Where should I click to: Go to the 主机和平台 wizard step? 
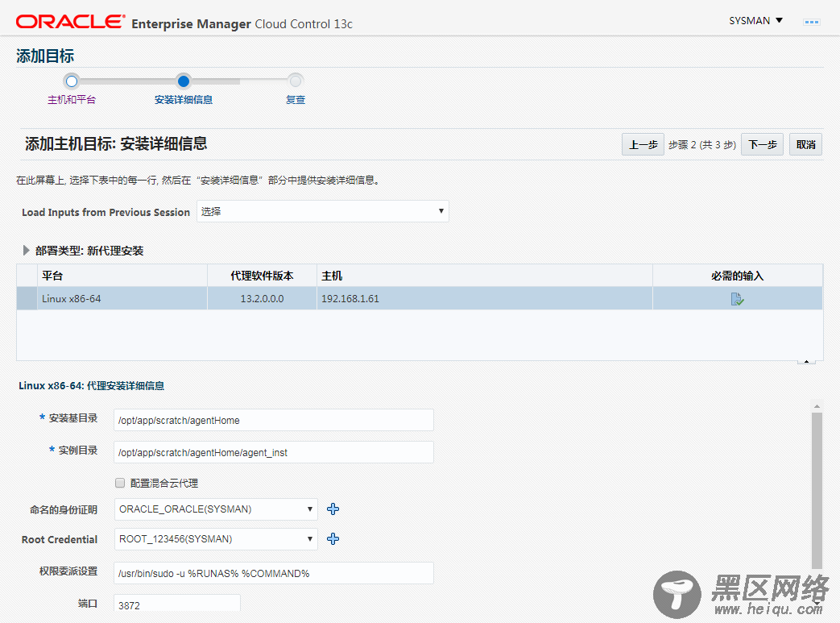(71, 100)
